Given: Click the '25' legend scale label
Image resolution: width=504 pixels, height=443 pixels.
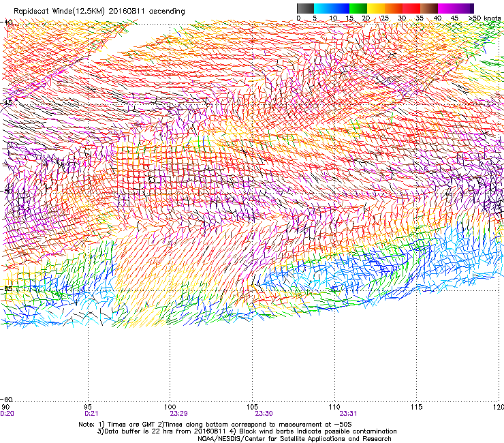Looking at the screenshot, I should pos(384,18).
